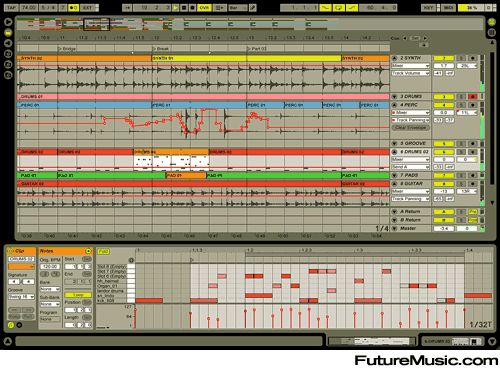
Task: Toggle the Draw Mode pencil icon
Action: (253, 7)
